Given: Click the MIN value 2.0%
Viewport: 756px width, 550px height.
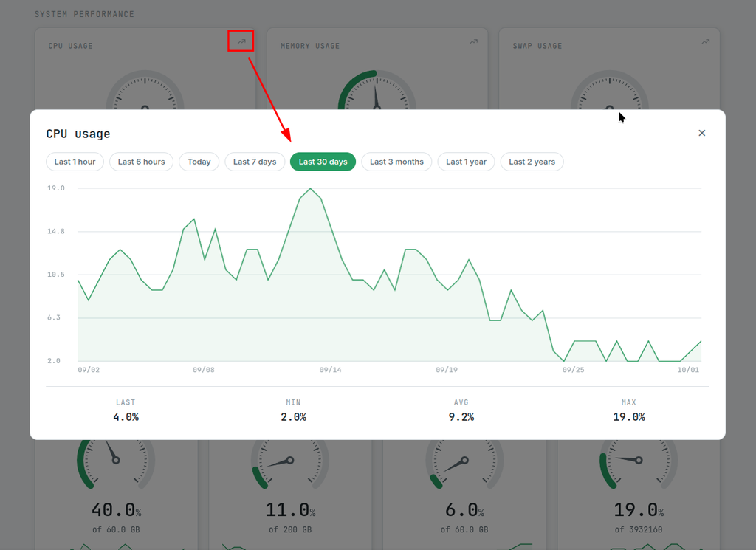Looking at the screenshot, I should [x=294, y=417].
